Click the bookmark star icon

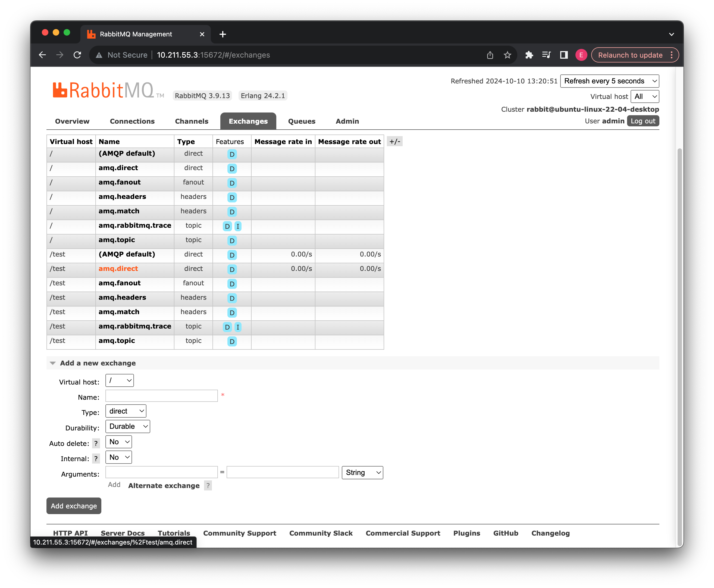[507, 55]
